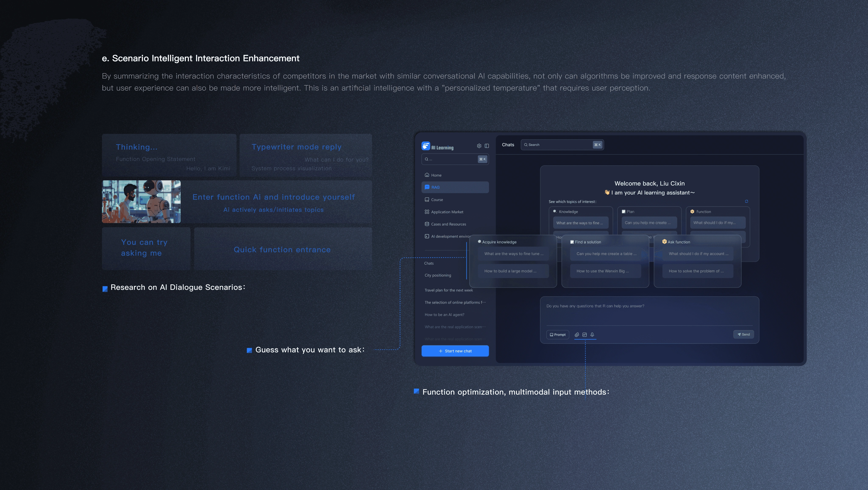The height and width of the screenshot is (490, 868).
Task: Activate the microphone voice input icon
Action: coord(592,334)
